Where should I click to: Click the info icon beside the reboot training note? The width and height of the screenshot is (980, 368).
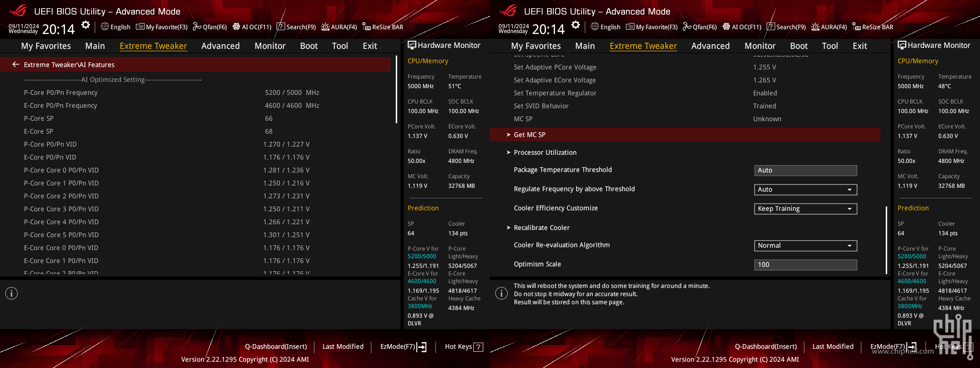coord(501,293)
